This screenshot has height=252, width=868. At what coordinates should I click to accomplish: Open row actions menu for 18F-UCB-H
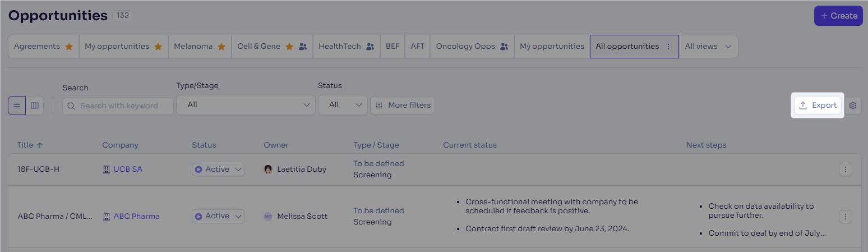846,169
